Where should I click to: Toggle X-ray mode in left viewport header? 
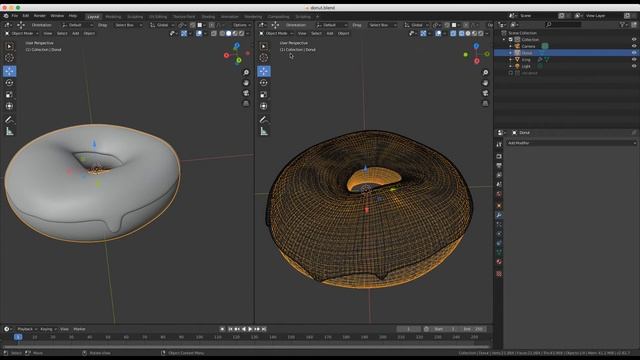pos(214,33)
